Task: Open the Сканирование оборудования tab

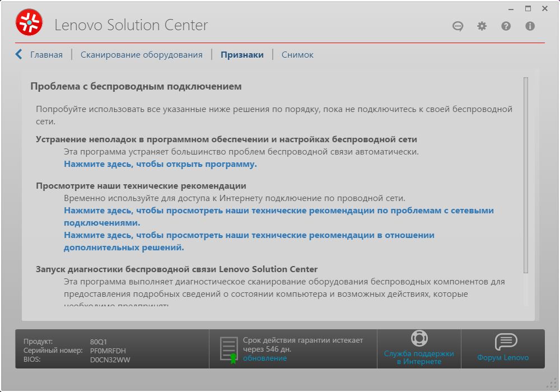Action: click(142, 55)
